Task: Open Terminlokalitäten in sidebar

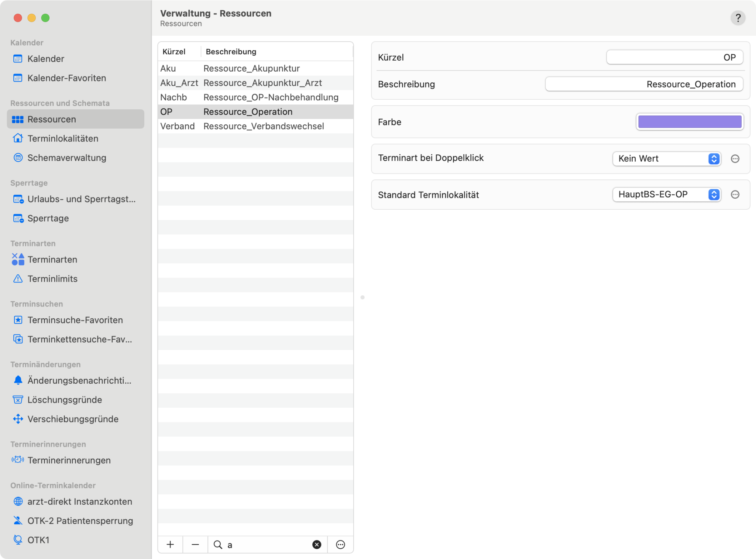Action: (63, 138)
